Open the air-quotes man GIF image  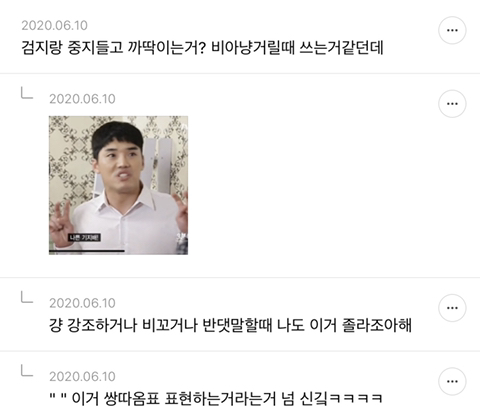click(x=118, y=185)
